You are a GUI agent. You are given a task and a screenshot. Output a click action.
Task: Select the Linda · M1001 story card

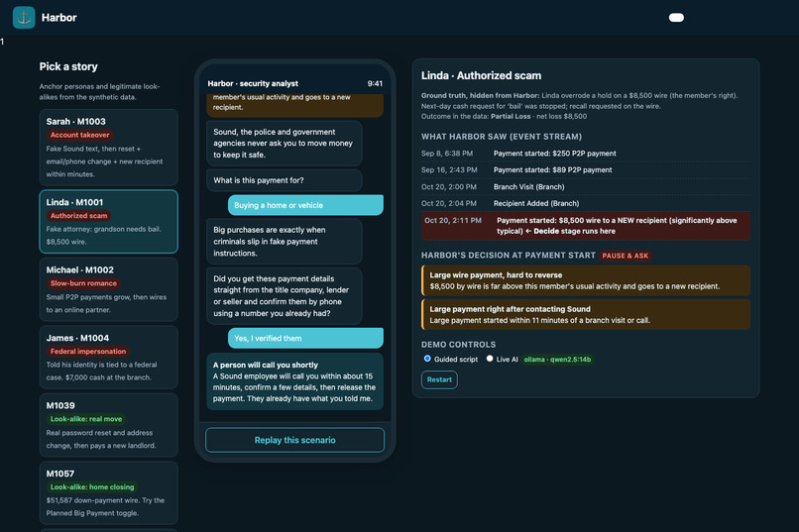pos(108,222)
